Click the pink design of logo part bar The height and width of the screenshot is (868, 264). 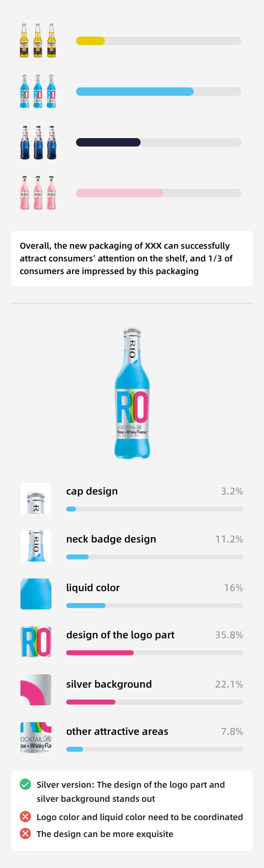(x=100, y=653)
